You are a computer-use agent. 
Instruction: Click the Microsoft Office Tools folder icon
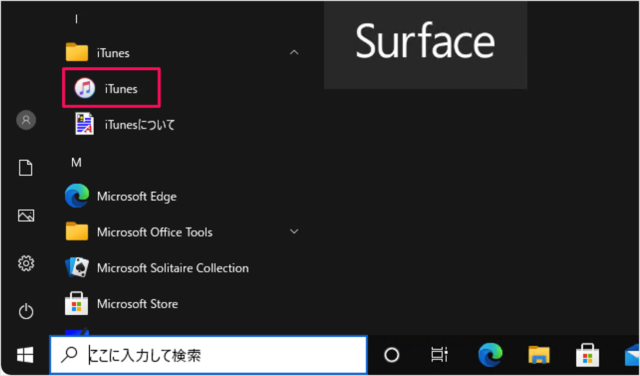pyautogui.click(x=77, y=231)
